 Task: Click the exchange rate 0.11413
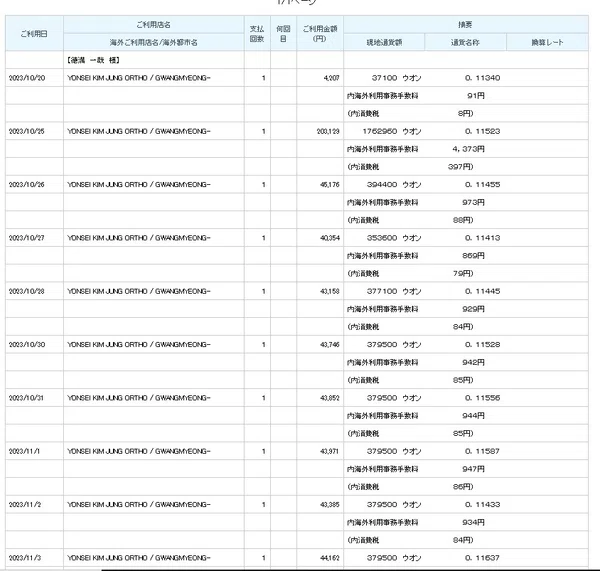click(483, 238)
